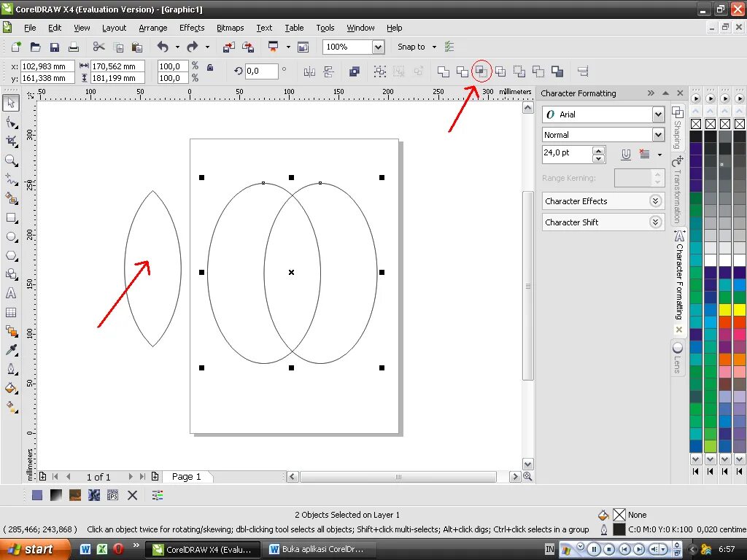This screenshot has width=747, height=560.
Task: Select the Basic Shapes tool
Action: pyautogui.click(x=11, y=274)
